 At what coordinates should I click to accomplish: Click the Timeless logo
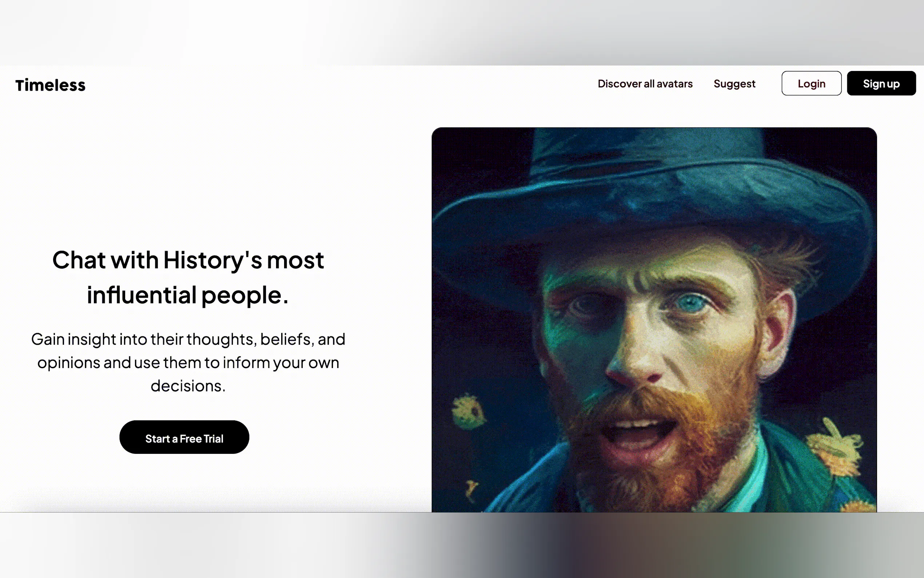(51, 85)
